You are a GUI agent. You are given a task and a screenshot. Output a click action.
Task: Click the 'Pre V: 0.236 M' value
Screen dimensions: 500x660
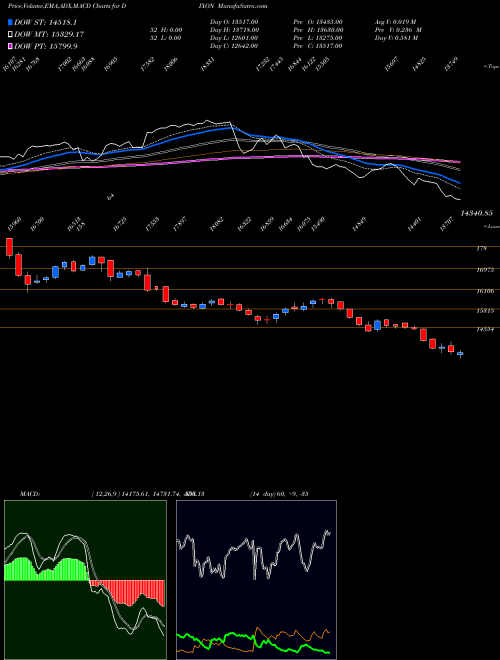coord(398,30)
